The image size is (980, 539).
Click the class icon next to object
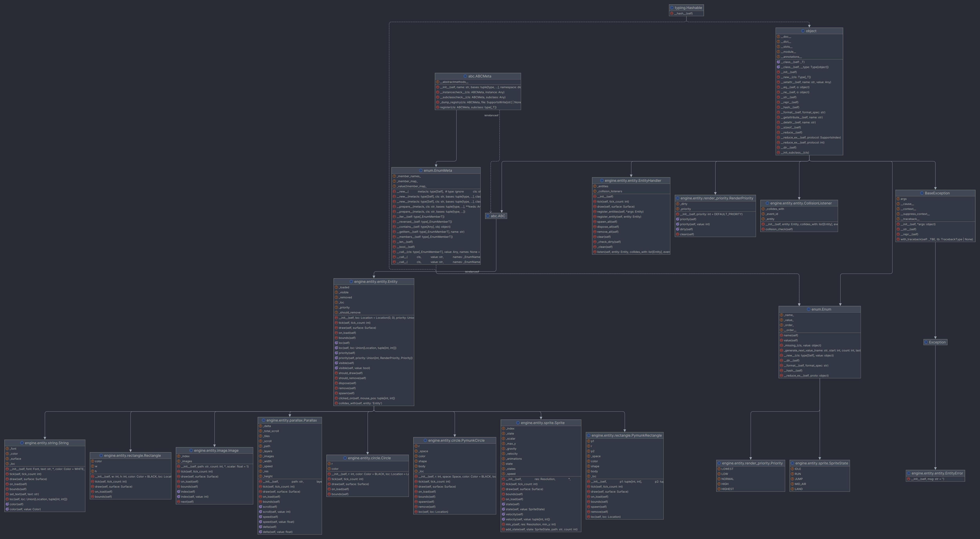coord(803,31)
